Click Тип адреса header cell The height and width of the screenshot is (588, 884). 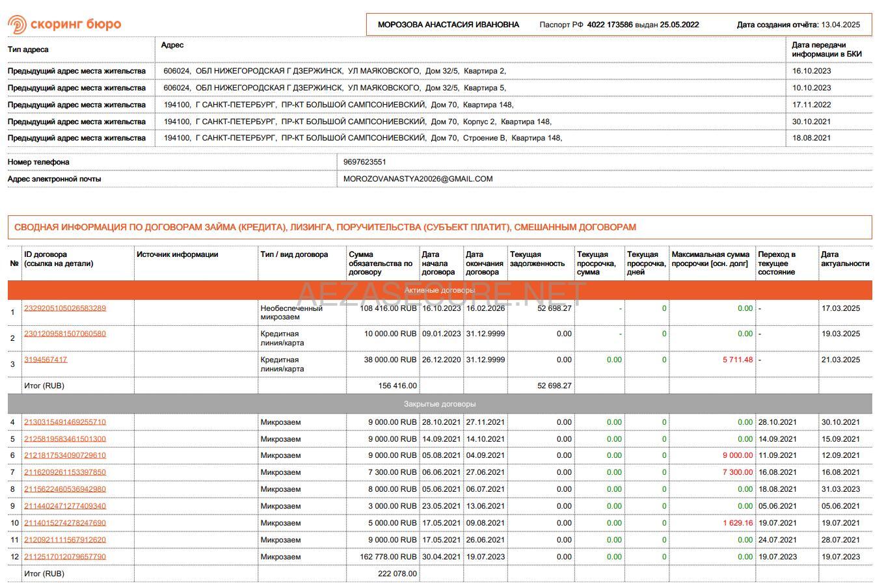28,49
